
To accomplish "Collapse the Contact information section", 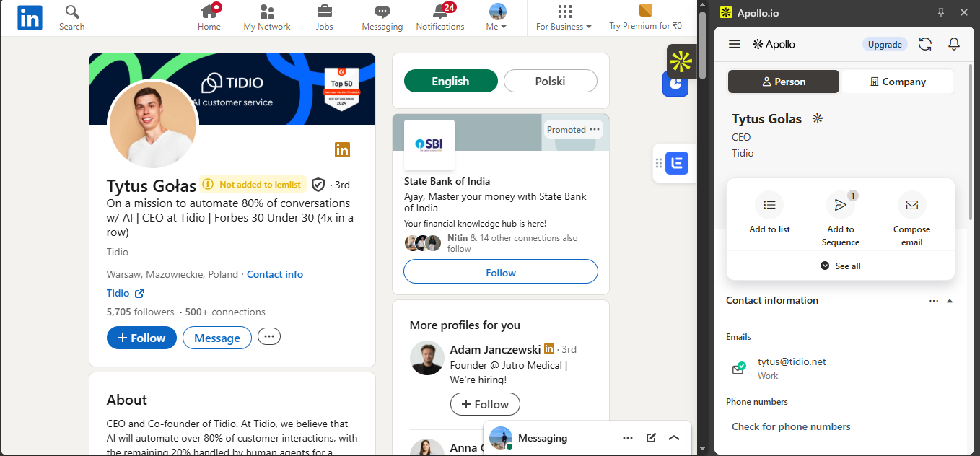I will [950, 301].
